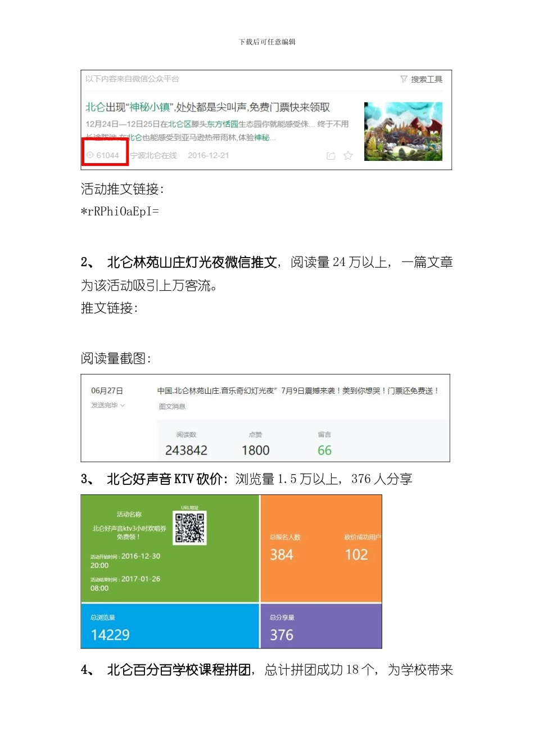Viewport: 534px width, 756px height.
Task: Click the total views value 14229
Action: (110, 635)
